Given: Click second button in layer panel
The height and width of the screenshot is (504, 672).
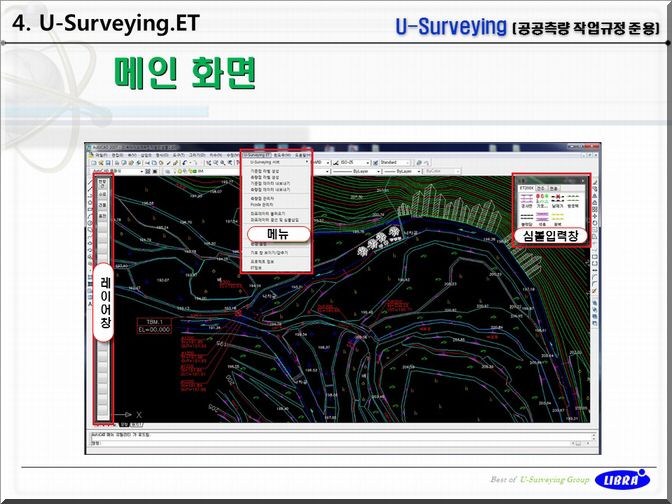Looking at the screenshot, I should 102,195.
